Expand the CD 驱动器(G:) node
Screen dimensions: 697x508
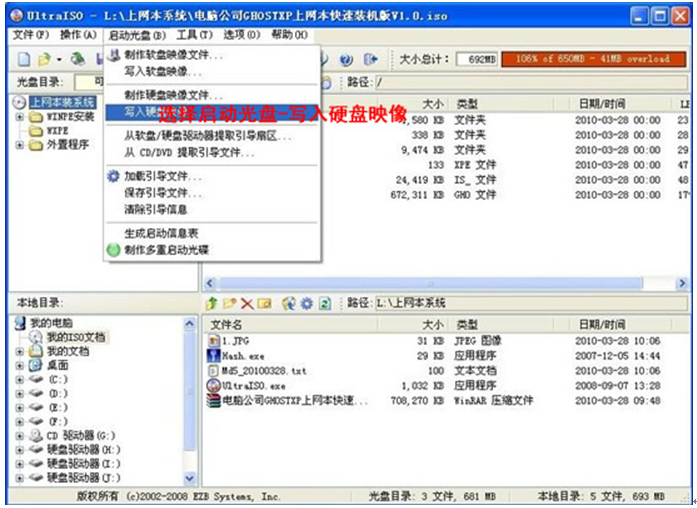pos(20,436)
